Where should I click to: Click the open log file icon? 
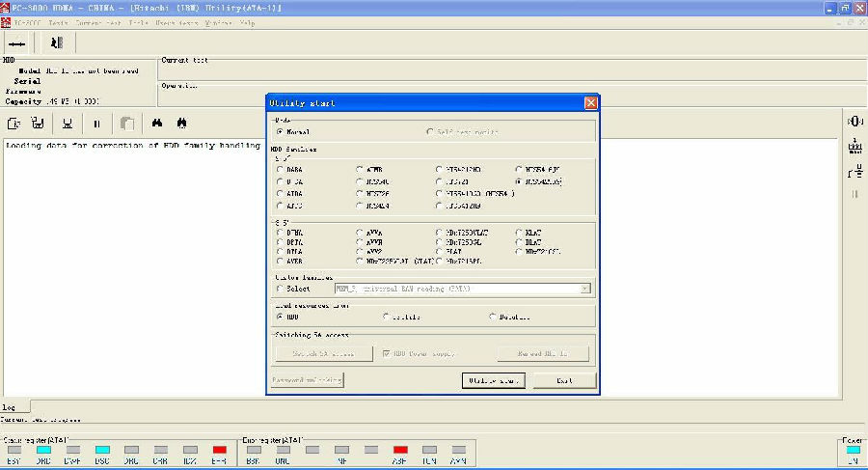[14, 123]
